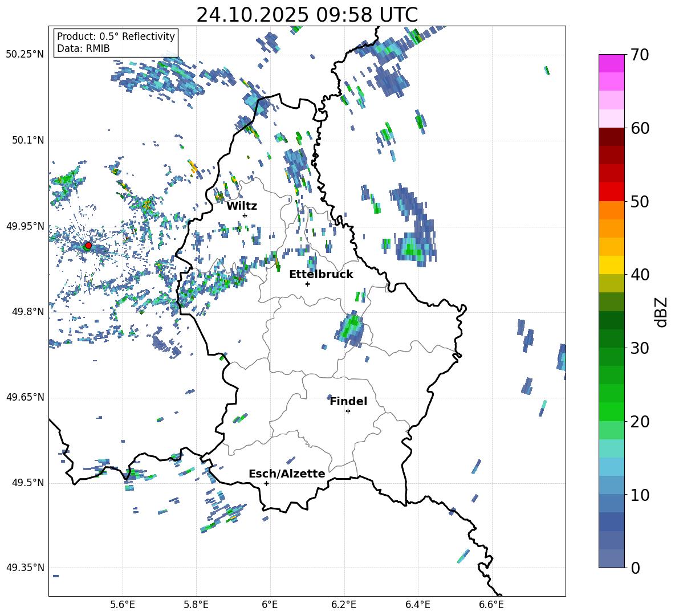675x616 pixels.
Task: Click the Ettelbruck station cross marker
Action: tap(307, 284)
